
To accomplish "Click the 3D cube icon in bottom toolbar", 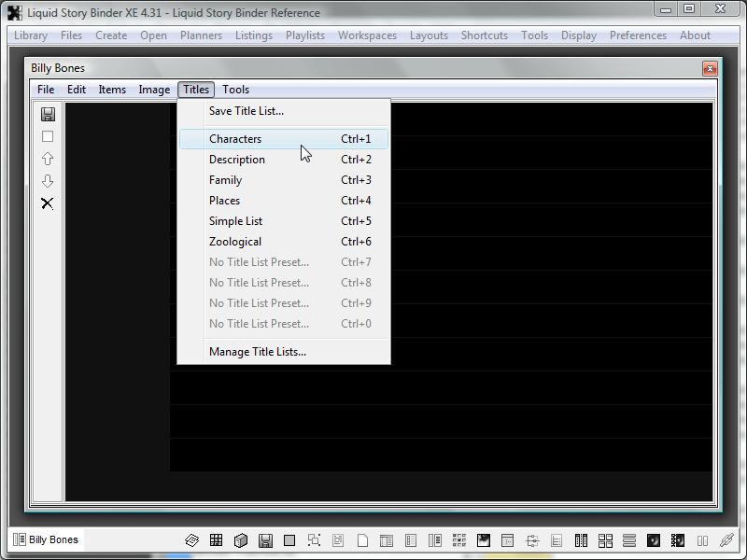I will 240,540.
